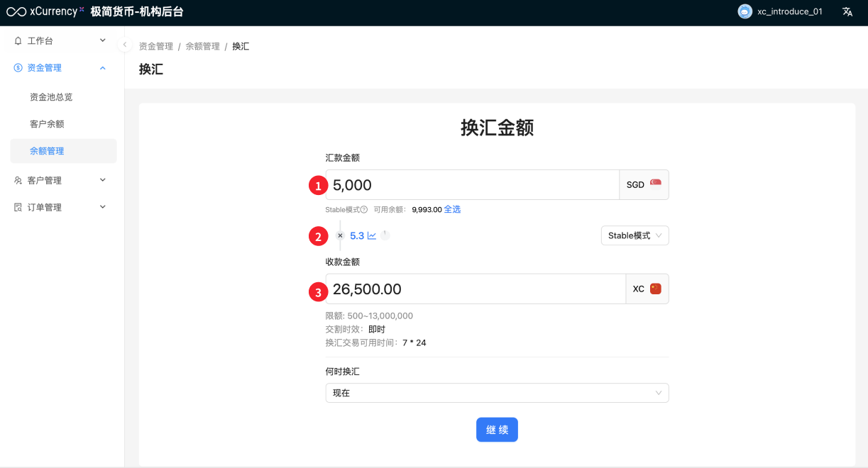The height and width of the screenshot is (468, 868).
Task: Click 客户管理 menu label
Action: click(x=45, y=181)
